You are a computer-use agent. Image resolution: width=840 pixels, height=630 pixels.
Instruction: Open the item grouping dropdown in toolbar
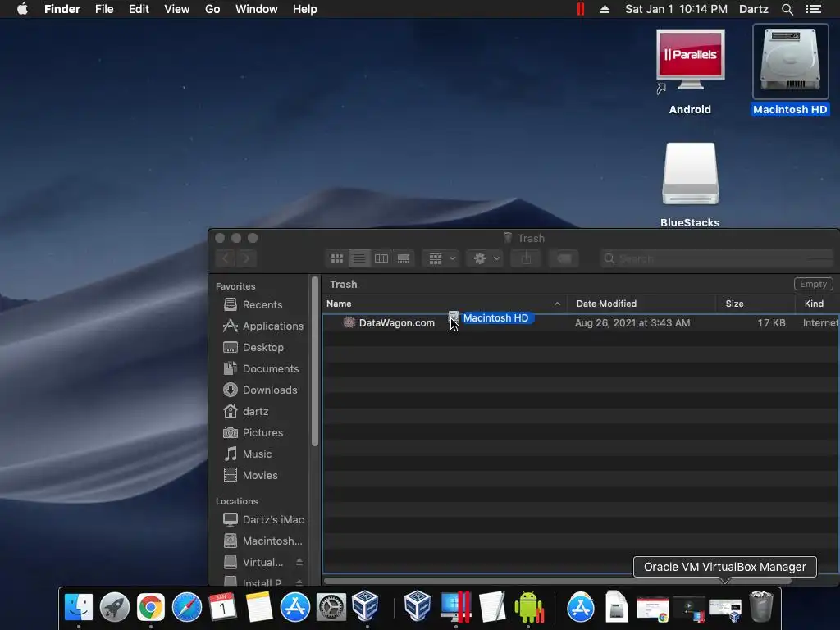click(441, 258)
